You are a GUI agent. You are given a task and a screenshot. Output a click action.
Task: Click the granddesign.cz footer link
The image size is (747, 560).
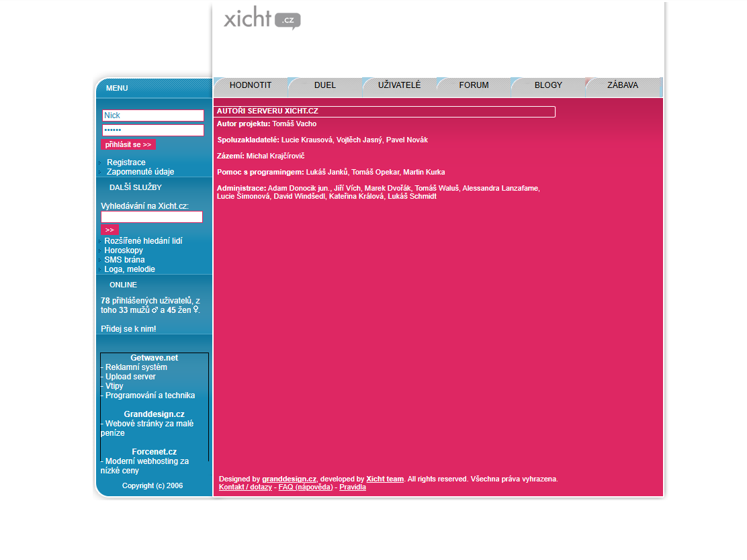pos(289,479)
